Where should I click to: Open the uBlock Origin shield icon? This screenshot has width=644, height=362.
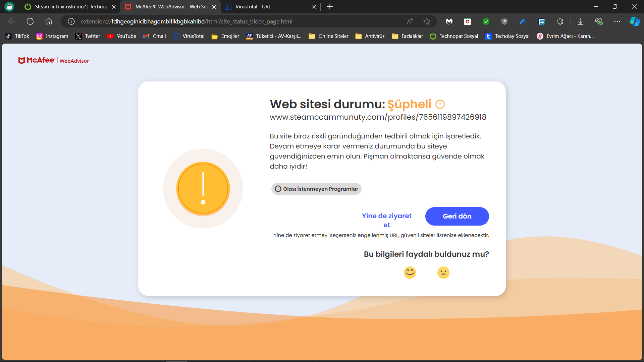pos(504,21)
